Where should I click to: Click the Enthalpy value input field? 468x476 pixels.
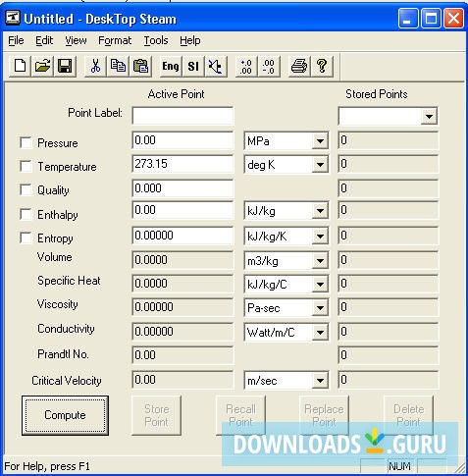pyautogui.click(x=182, y=210)
